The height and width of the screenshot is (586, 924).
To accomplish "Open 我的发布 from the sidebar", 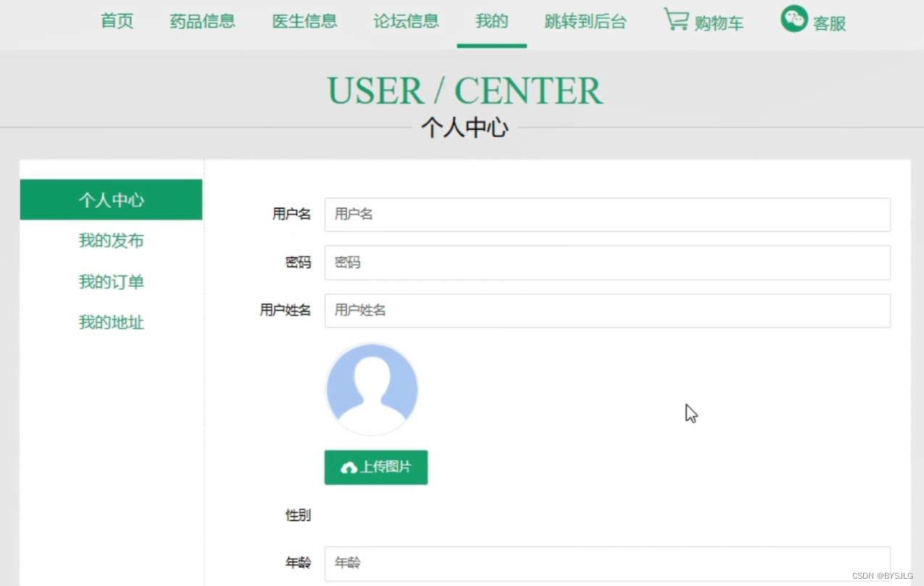I will click(x=111, y=241).
